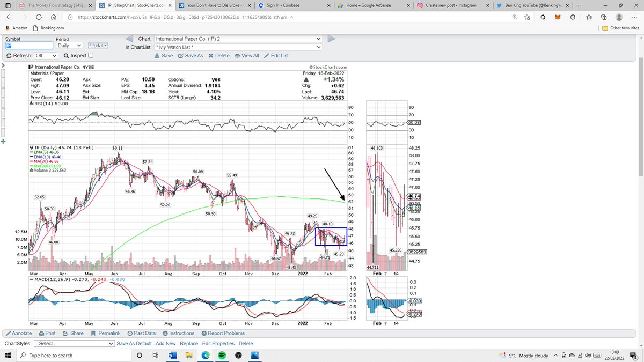Open the Period dropdown set to Daily
This screenshot has width=644, height=362.
[x=70, y=46]
